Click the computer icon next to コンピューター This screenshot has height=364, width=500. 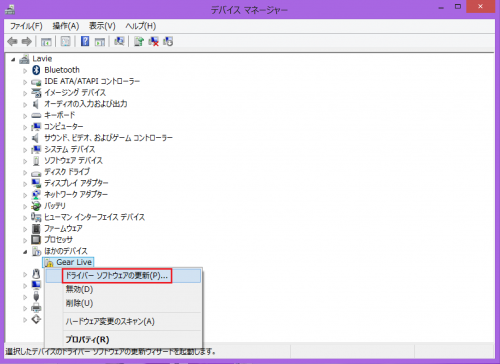click(36, 127)
